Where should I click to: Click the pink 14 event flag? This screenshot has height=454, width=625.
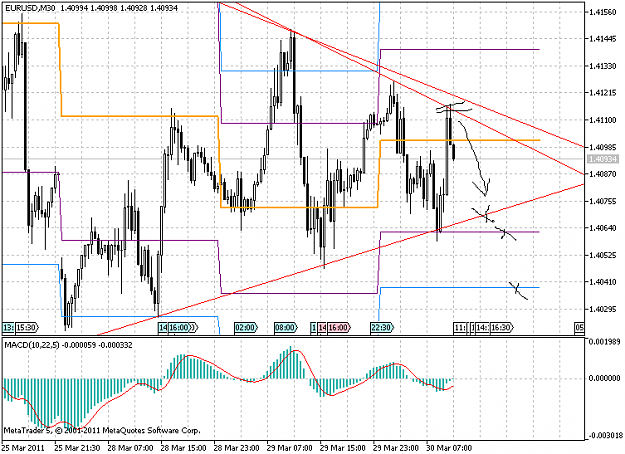click(322, 328)
